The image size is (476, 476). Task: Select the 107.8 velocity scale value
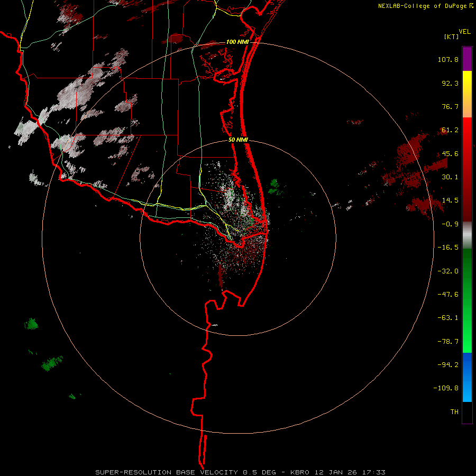coord(448,59)
